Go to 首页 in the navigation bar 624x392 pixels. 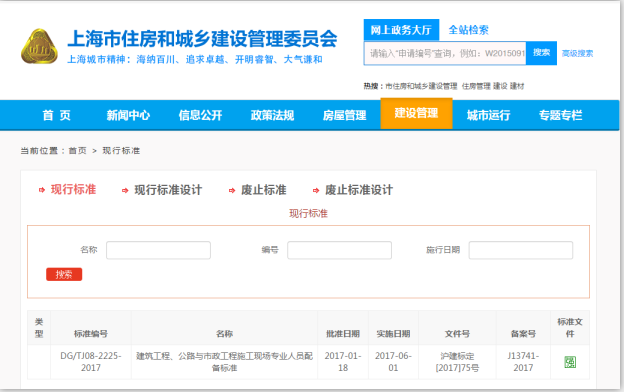point(57,115)
